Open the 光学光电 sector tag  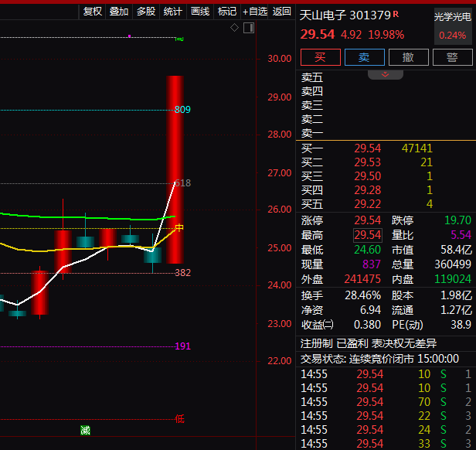pos(452,17)
